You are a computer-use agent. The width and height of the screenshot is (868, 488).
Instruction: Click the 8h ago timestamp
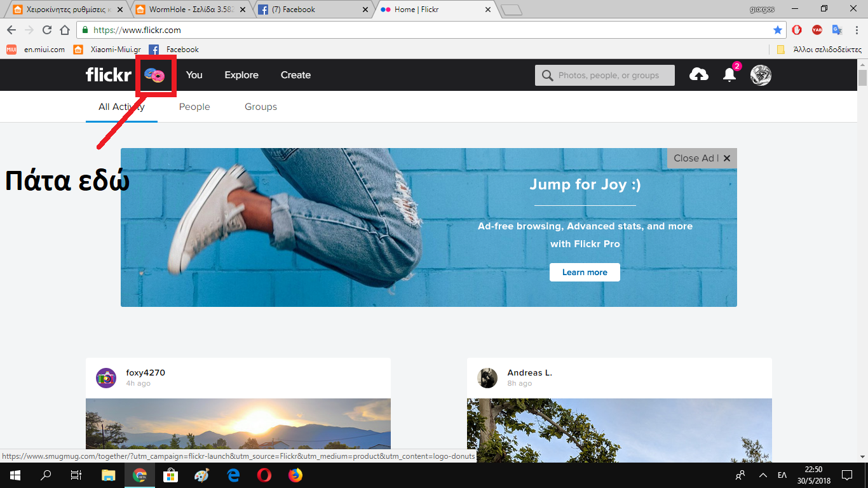tap(520, 384)
